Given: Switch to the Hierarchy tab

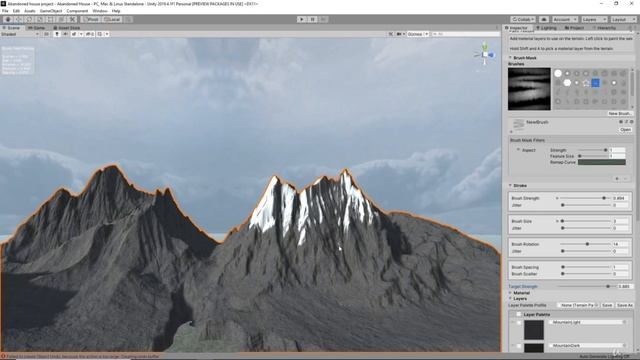Looking at the screenshot, I should pos(604,28).
